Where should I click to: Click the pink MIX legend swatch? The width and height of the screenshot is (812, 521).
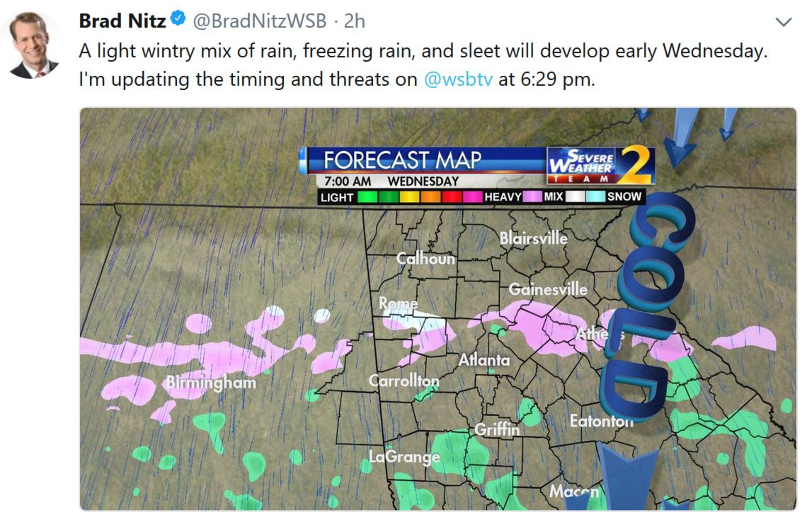point(532,197)
